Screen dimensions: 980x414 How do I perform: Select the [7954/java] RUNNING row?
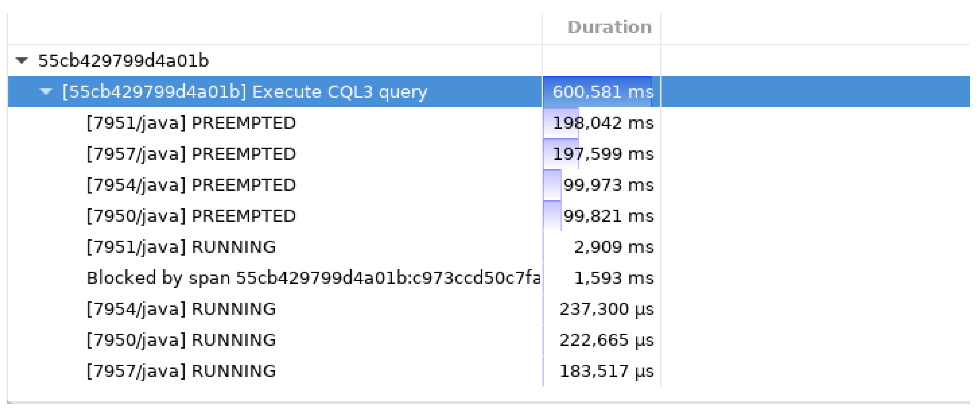[x=181, y=309]
